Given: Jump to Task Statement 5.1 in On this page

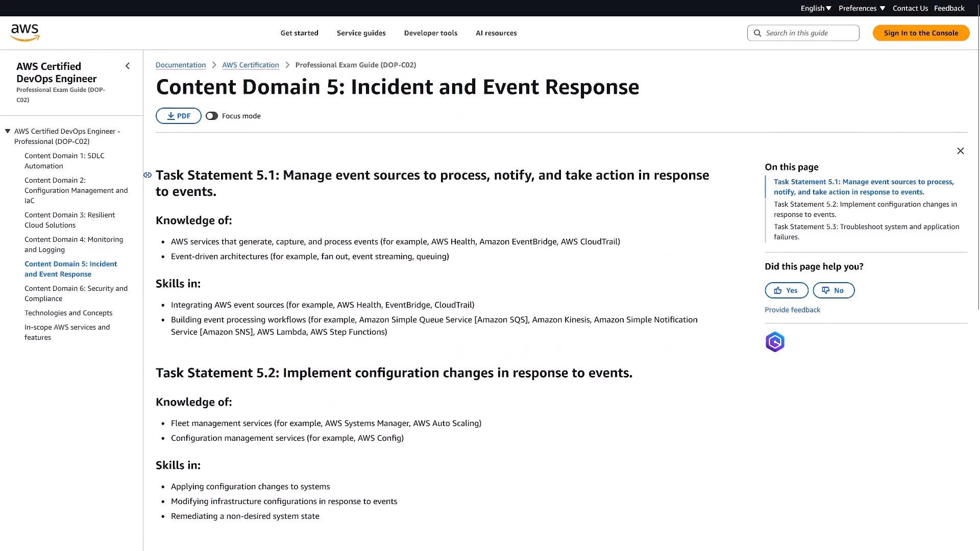Looking at the screenshot, I should click(x=864, y=187).
